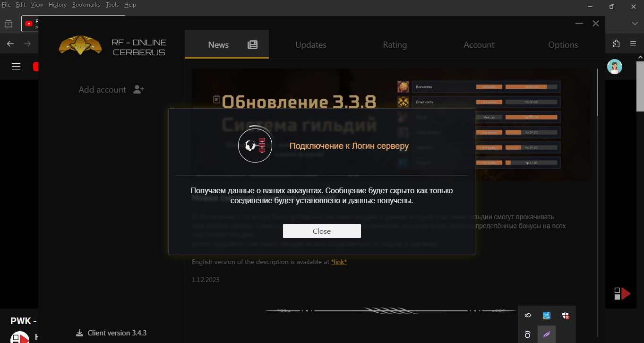
Task: Click the Intel graphics tray icon
Action: (x=547, y=315)
